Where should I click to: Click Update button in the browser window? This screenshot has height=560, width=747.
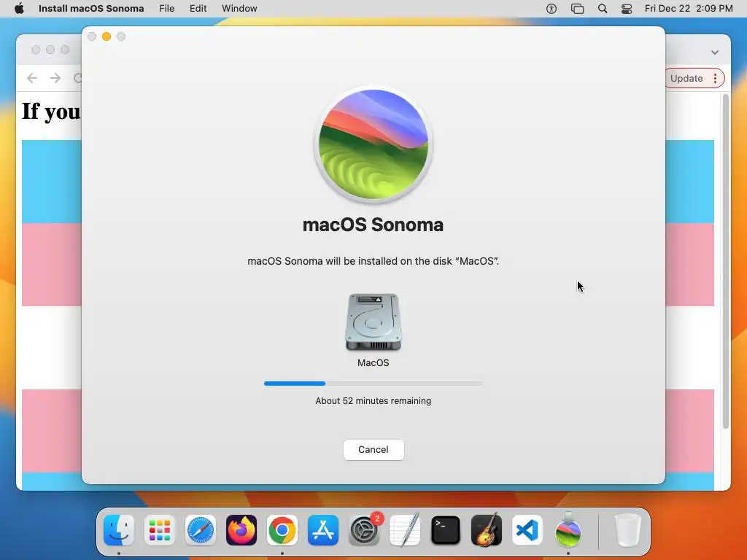point(686,79)
